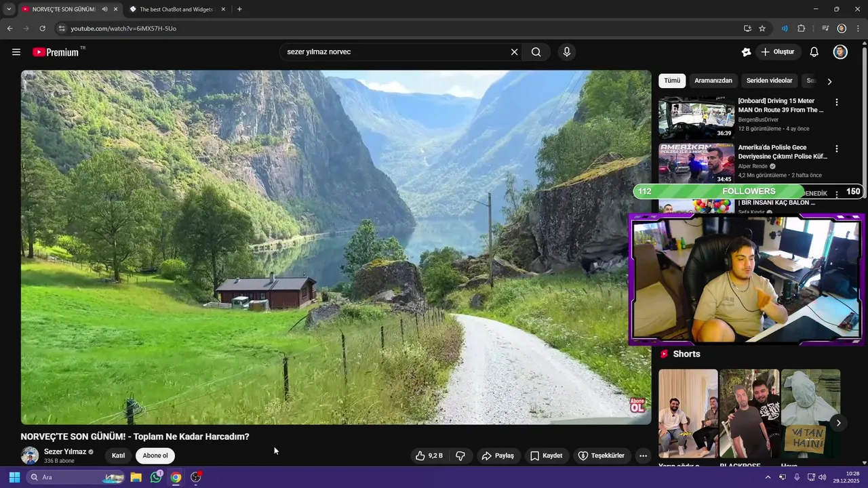
Task: Open Driving 15 Meter MAN video thumbnail
Action: tap(696, 117)
